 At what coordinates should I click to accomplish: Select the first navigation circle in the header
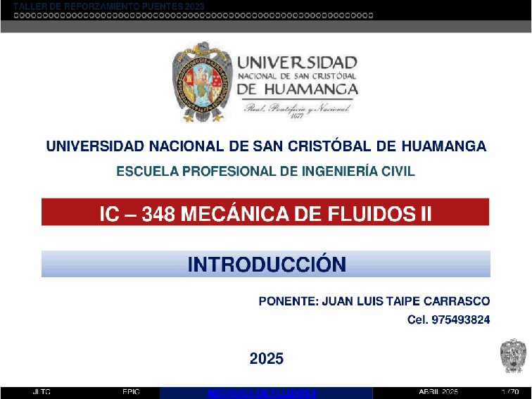pos(16,15)
